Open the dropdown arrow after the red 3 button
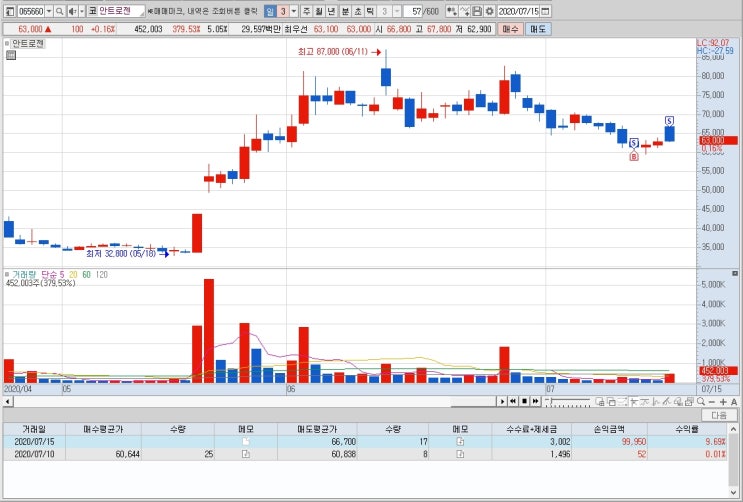 [294, 11]
